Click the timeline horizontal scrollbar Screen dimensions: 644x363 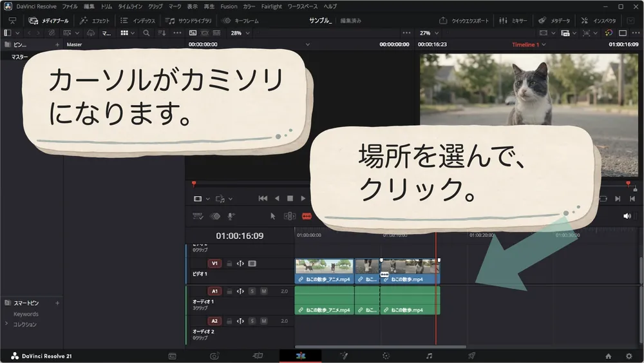click(381, 346)
